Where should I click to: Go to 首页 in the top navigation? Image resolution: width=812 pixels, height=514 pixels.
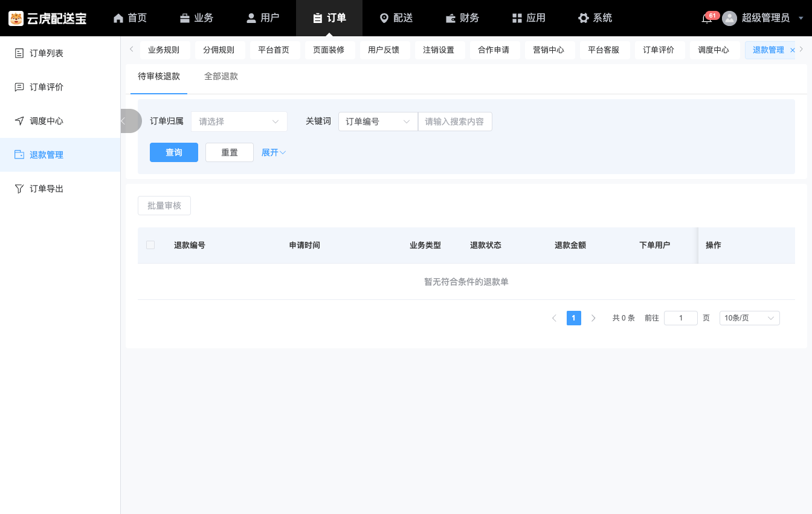pyautogui.click(x=130, y=18)
